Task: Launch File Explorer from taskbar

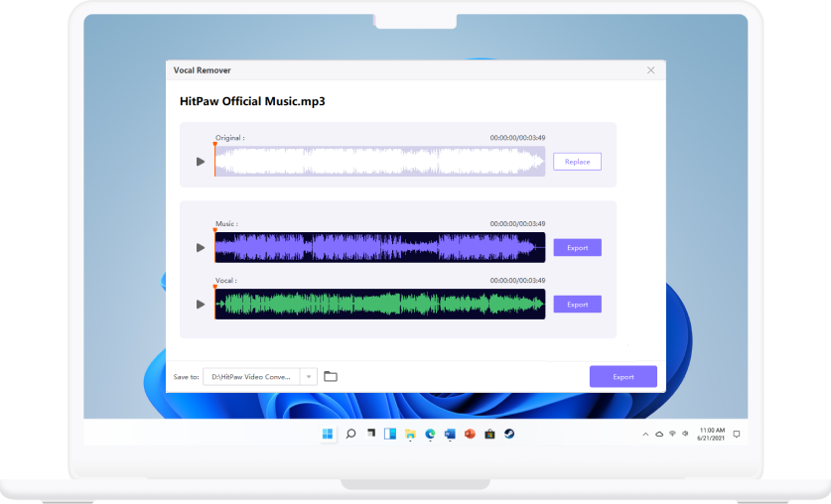Action: (x=410, y=434)
